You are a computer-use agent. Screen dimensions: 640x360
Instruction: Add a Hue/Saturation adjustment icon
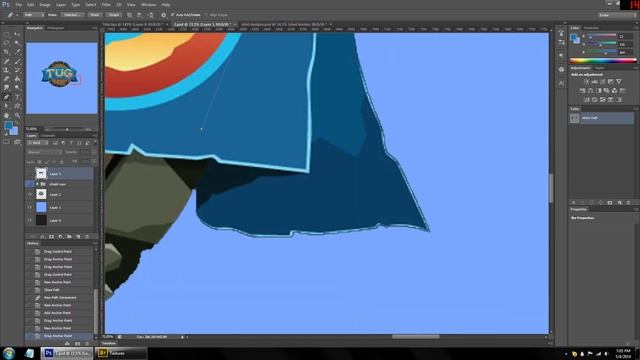click(582, 91)
